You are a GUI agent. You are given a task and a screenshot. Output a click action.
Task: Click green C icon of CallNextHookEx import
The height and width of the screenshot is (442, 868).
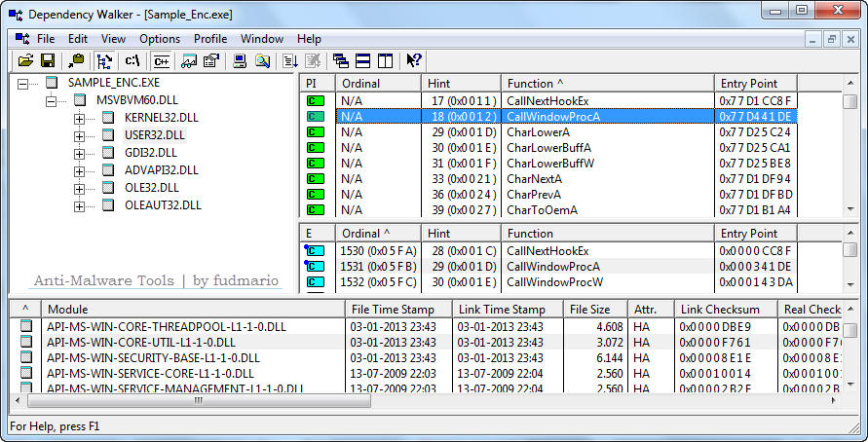click(315, 101)
